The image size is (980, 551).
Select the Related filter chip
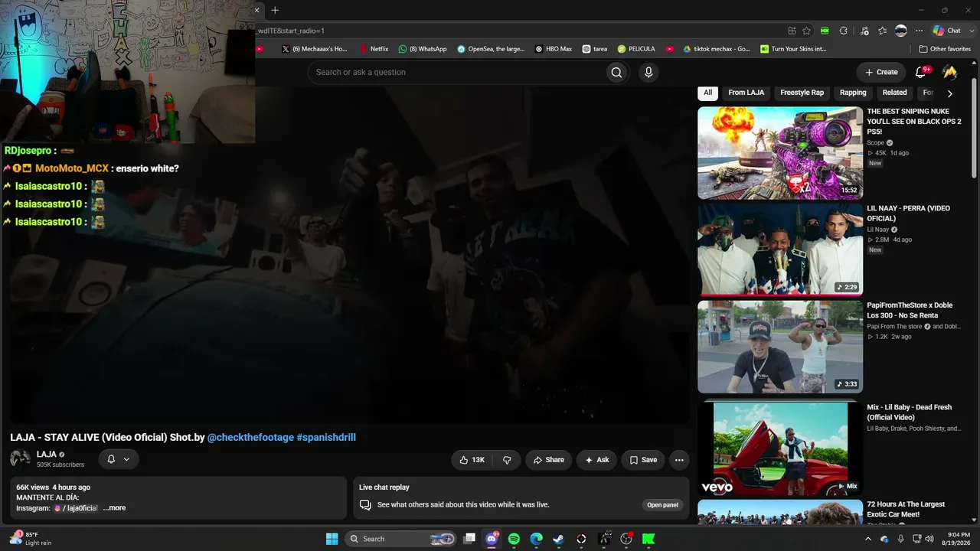tap(894, 93)
